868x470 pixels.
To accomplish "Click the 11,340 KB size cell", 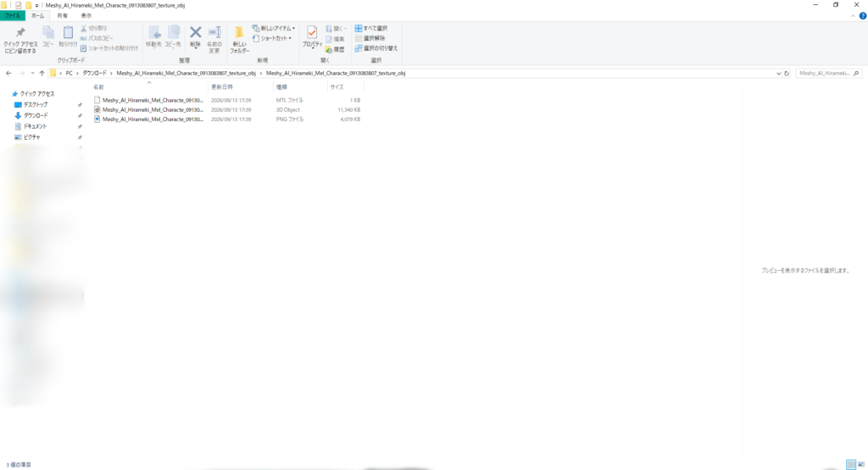I will (x=348, y=109).
